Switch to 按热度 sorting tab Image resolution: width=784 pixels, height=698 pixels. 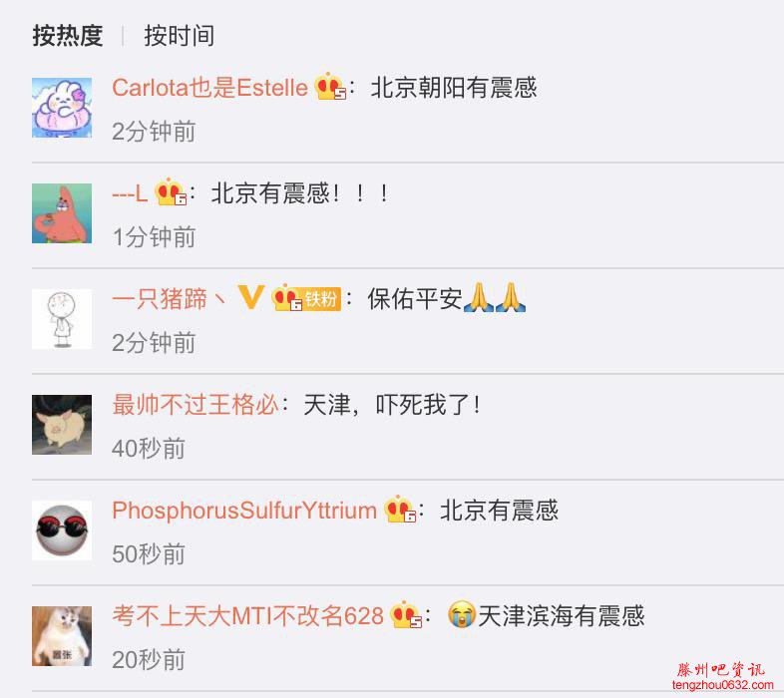68,36
